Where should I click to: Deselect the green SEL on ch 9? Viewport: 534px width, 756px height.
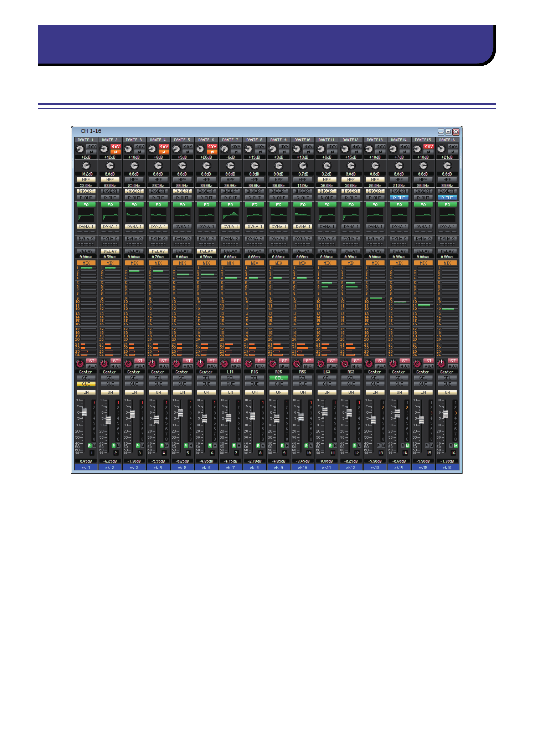coord(279,378)
